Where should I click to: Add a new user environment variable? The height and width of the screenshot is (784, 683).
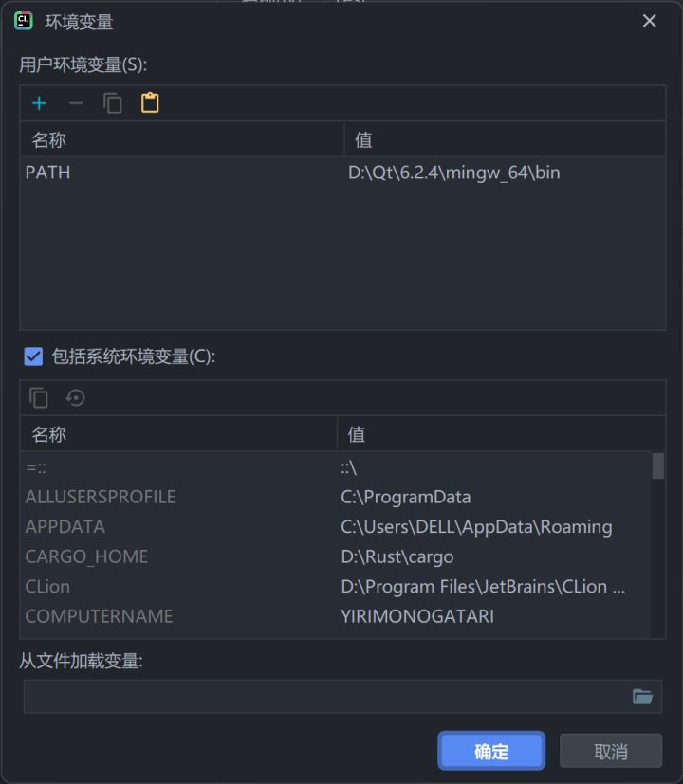tap(38, 102)
